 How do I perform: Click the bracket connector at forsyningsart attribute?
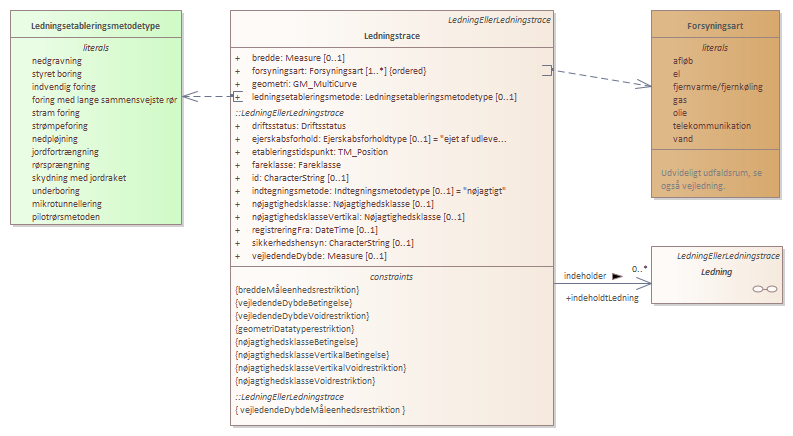[546, 70]
